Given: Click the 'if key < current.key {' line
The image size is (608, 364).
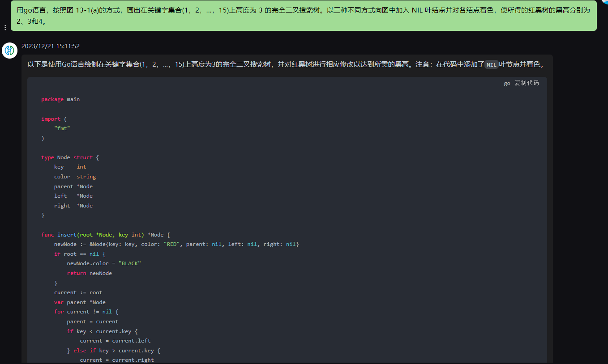Looking at the screenshot, I should [x=103, y=331].
